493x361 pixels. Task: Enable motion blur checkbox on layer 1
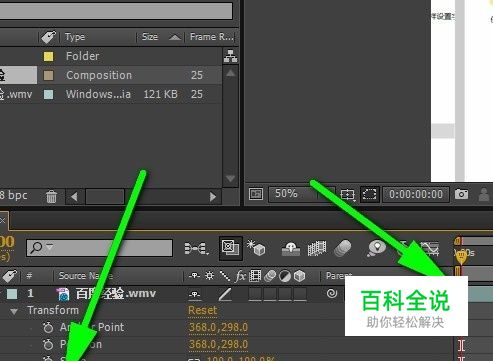pyautogui.click(x=270, y=294)
